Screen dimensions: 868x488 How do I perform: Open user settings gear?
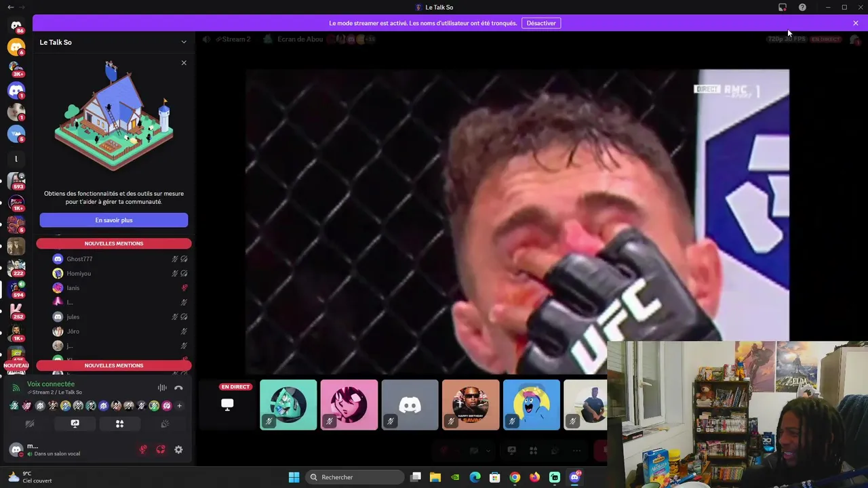tap(178, 449)
